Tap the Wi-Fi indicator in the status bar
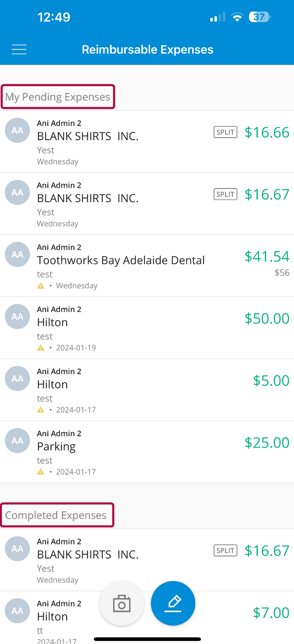The image size is (294, 644). tap(237, 17)
